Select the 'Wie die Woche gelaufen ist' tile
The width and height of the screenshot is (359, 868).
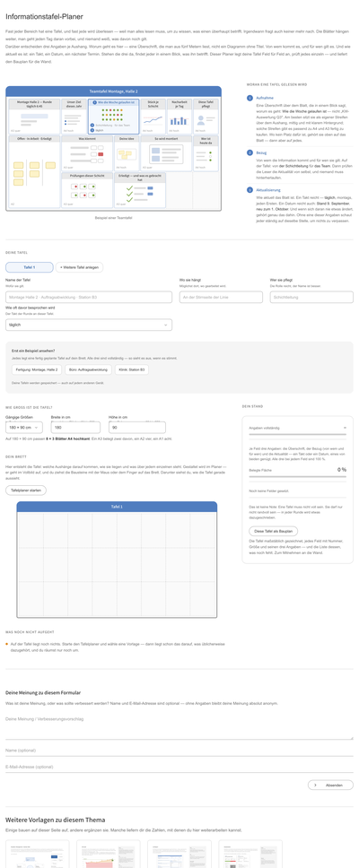click(114, 117)
